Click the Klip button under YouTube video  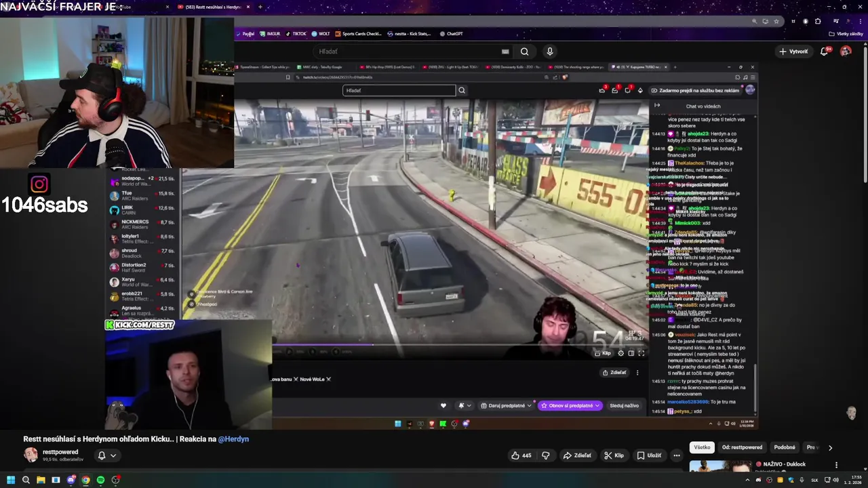pos(614,455)
